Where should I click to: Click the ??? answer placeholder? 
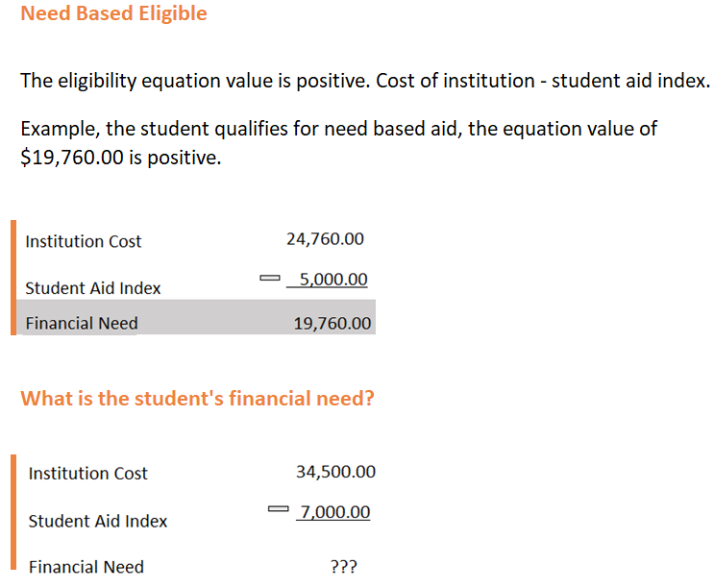pyautogui.click(x=343, y=567)
